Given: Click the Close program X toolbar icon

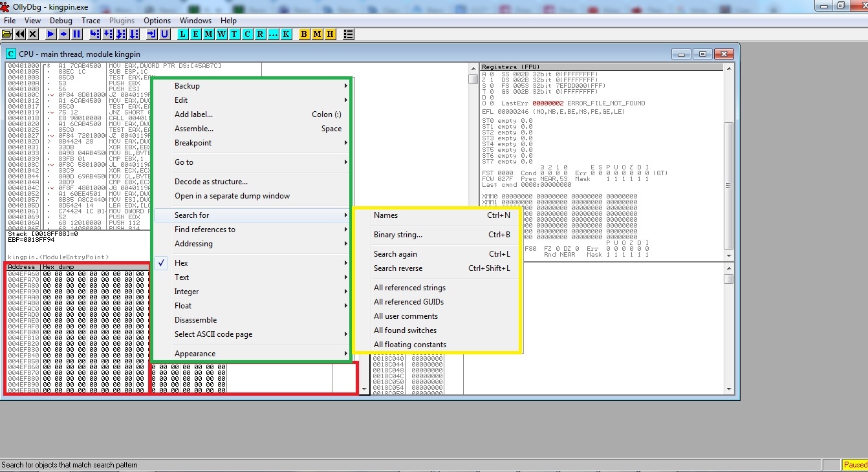Looking at the screenshot, I should 32,34.
